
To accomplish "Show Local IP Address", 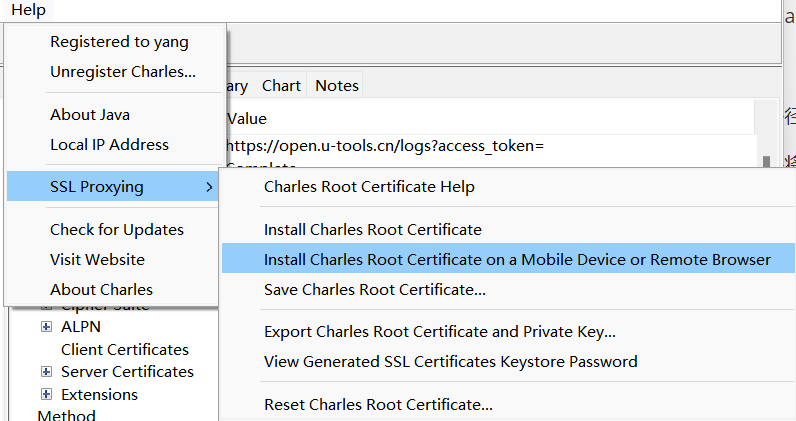I will tap(109, 145).
